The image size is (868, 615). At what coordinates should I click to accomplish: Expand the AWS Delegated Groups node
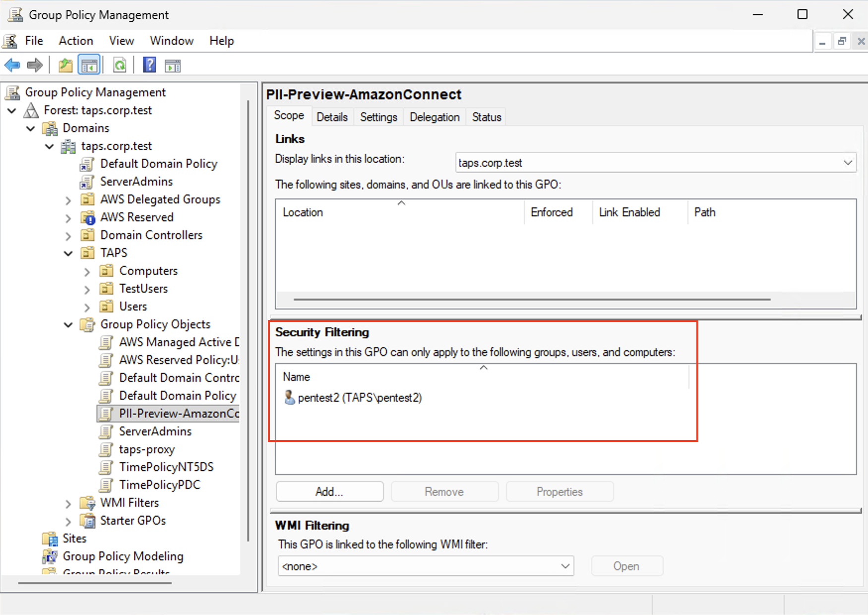(x=68, y=200)
